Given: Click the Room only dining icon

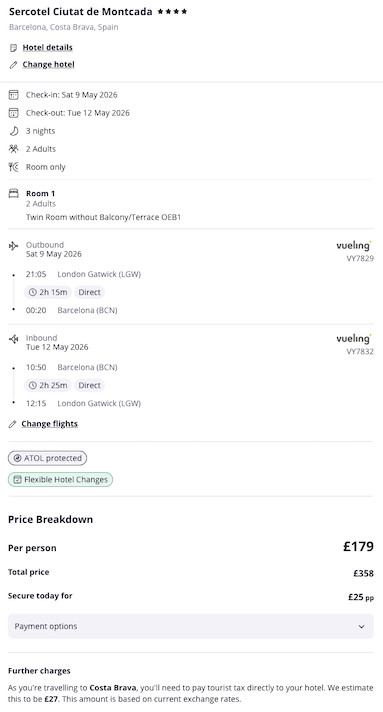Looking at the screenshot, I should [14, 167].
